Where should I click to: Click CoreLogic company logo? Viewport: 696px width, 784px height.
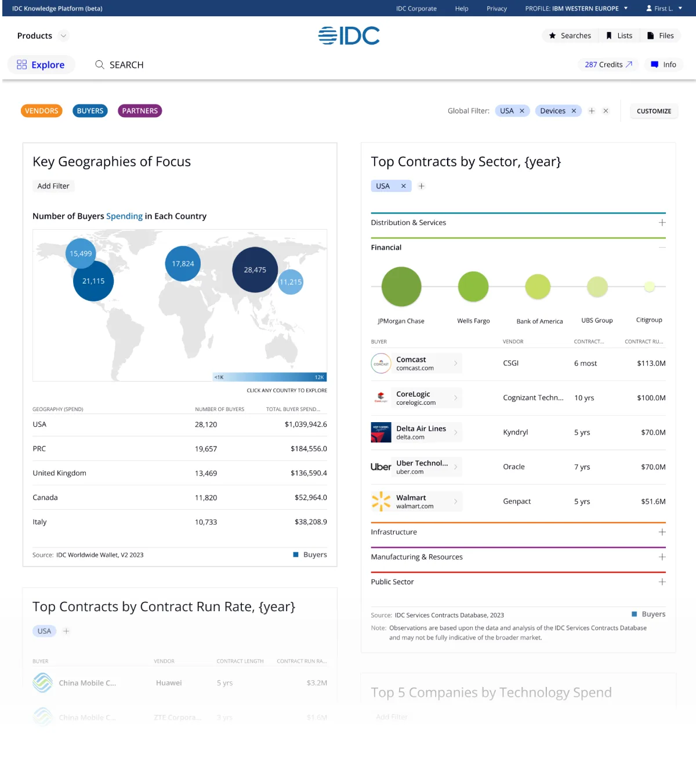pyautogui.click(x=381, y=398)
